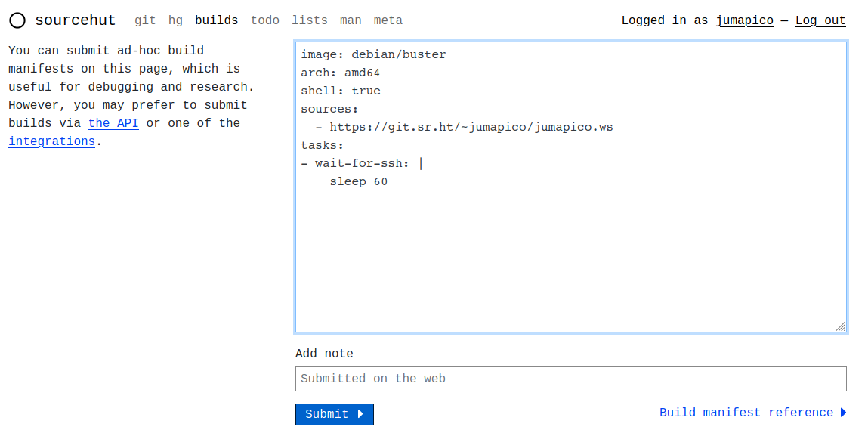
Task: Go to the git service tab
Action: 145,20
